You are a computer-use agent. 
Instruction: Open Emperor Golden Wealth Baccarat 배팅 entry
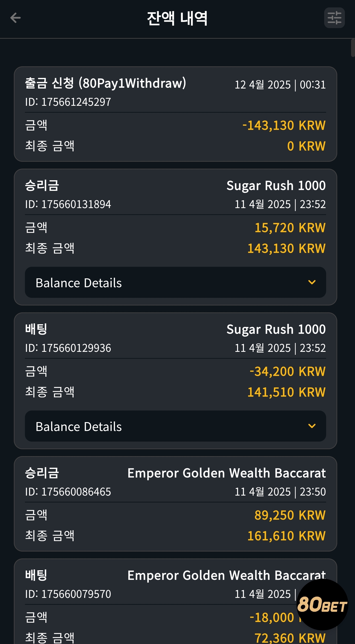[x=226, y=575]
